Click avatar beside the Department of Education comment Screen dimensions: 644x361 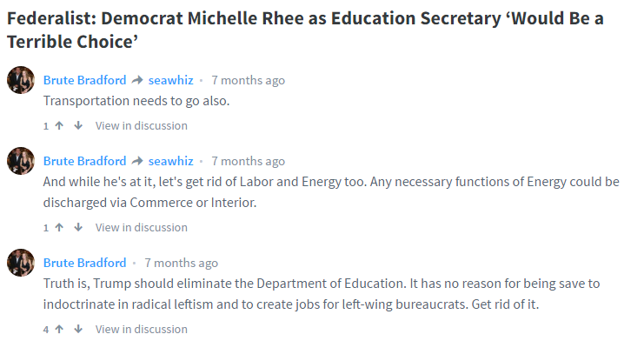[21, 263]
